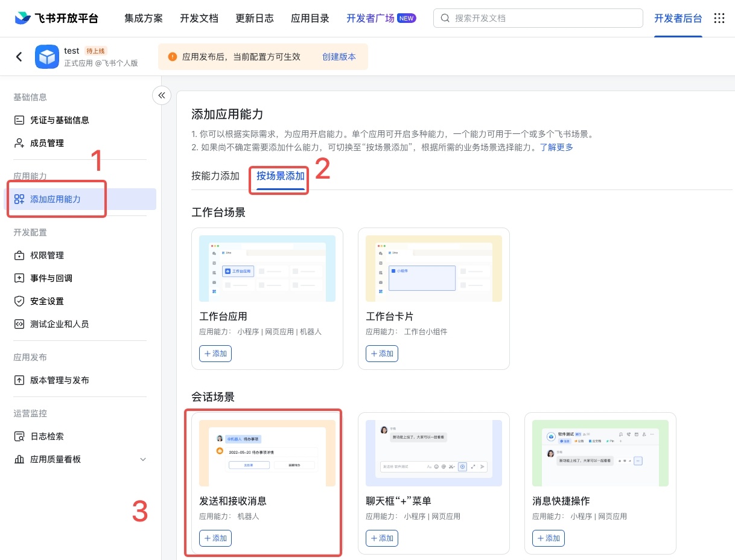This screenshot has width=735, height=560.
Task: Open 开发者广场 in top navigation
Action: [370, 18]
